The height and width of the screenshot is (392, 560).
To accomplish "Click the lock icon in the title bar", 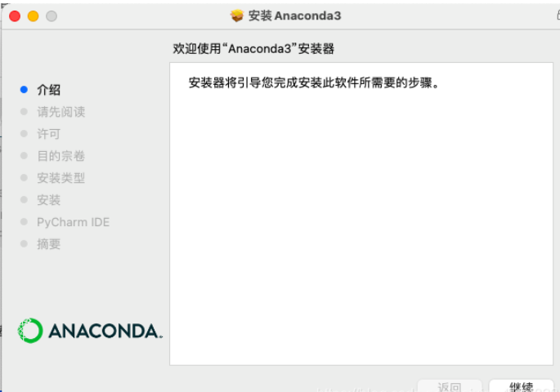I will click(558, 15).
